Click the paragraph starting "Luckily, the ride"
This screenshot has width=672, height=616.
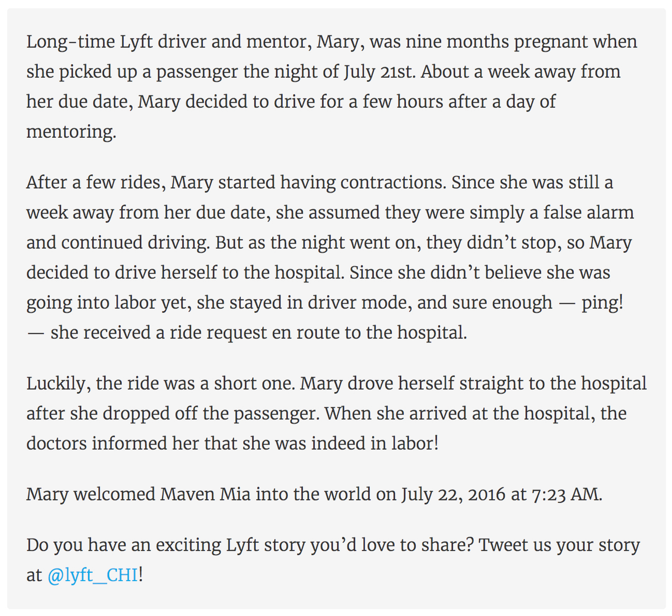[x=336, y=414]
